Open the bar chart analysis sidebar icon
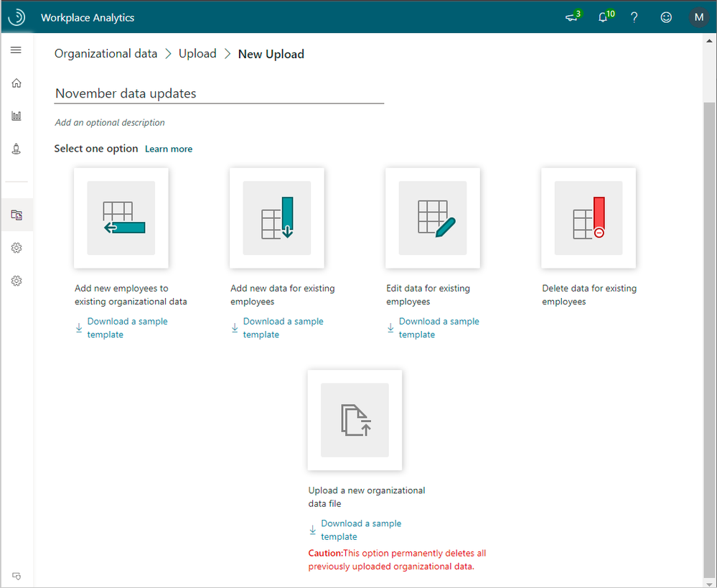Screen dimensions: 717x588 [17, 116]
